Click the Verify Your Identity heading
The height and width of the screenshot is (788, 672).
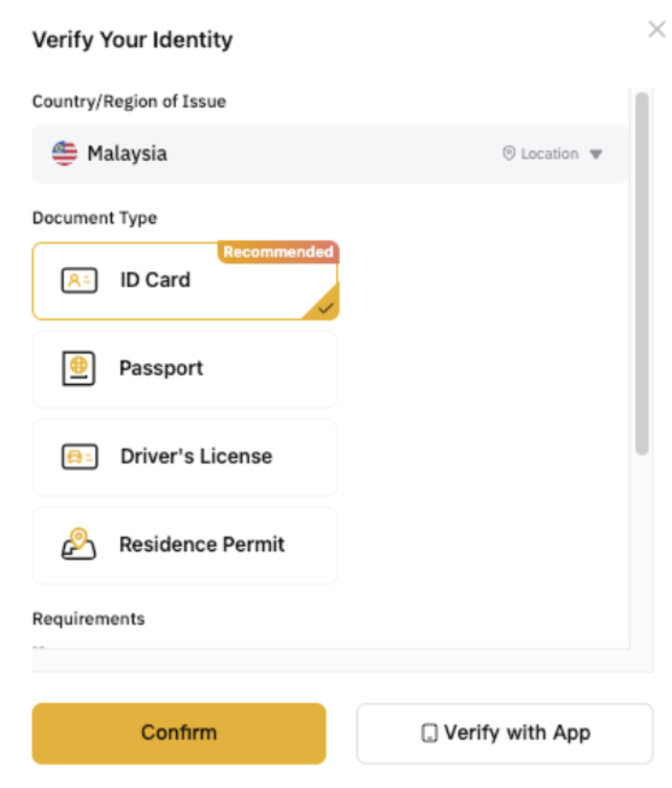click(x=132, y=40)
